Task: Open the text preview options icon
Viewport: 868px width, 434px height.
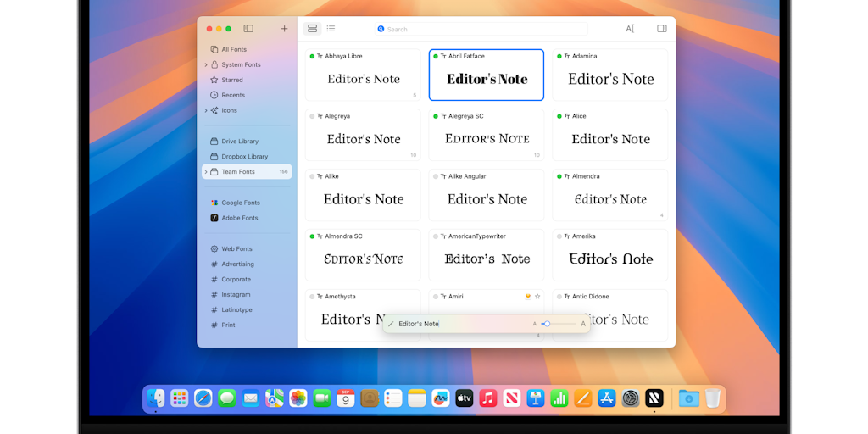Action: click(630, 29)
